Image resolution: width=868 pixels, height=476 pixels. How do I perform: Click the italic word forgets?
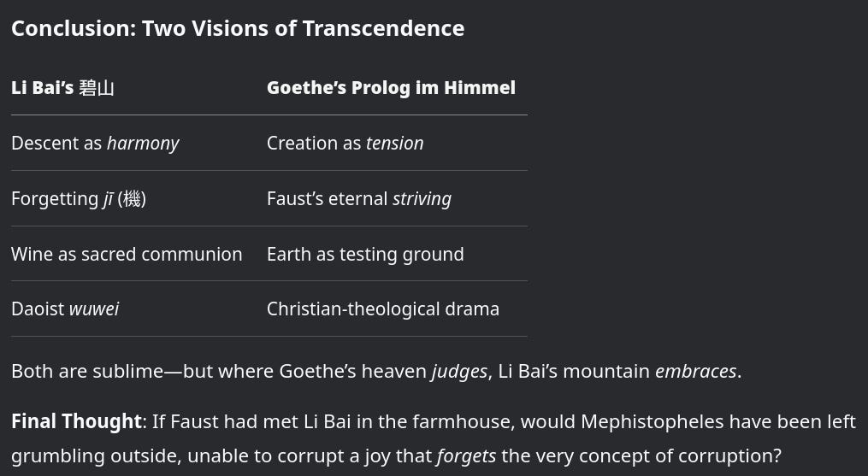point(466,456)
